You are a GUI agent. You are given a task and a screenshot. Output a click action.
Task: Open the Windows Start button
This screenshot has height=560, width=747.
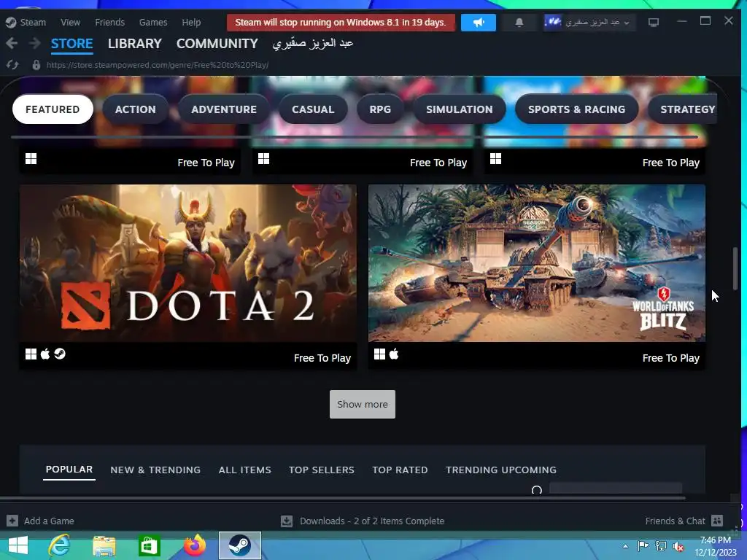pyautogui.click(x=18, y=545)
